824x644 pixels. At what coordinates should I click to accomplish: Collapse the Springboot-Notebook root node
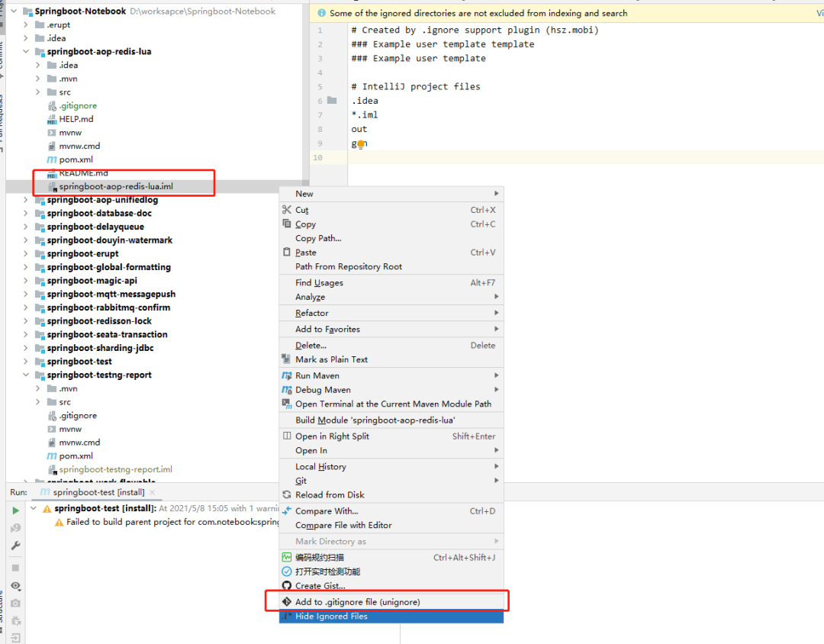14,11
